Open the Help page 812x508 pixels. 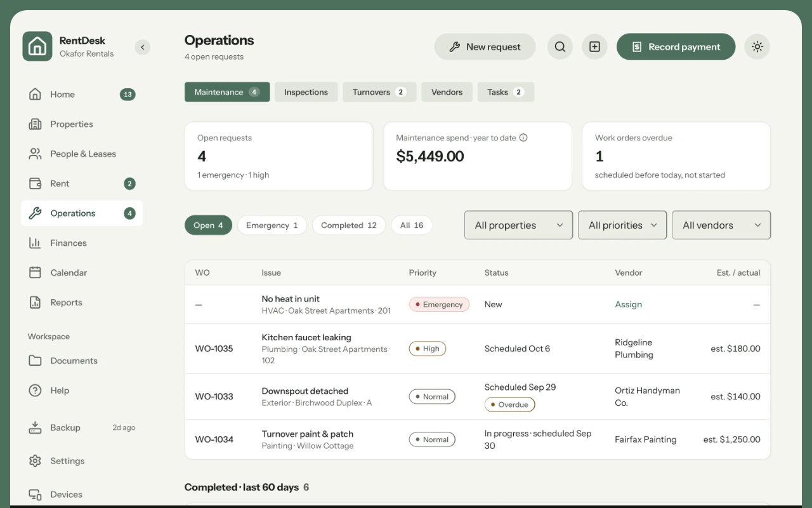(82, 391)
